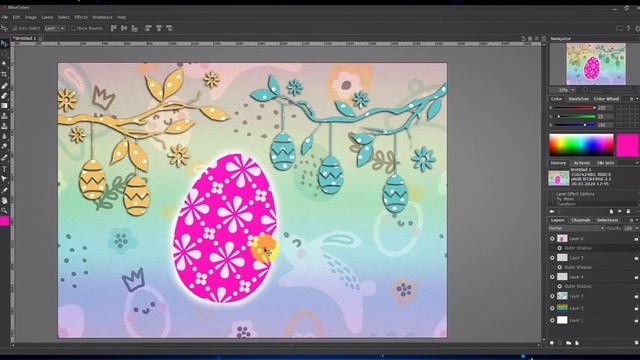
Task: Select the Move tool in the toolbox
Action: [x=4, y=44]
